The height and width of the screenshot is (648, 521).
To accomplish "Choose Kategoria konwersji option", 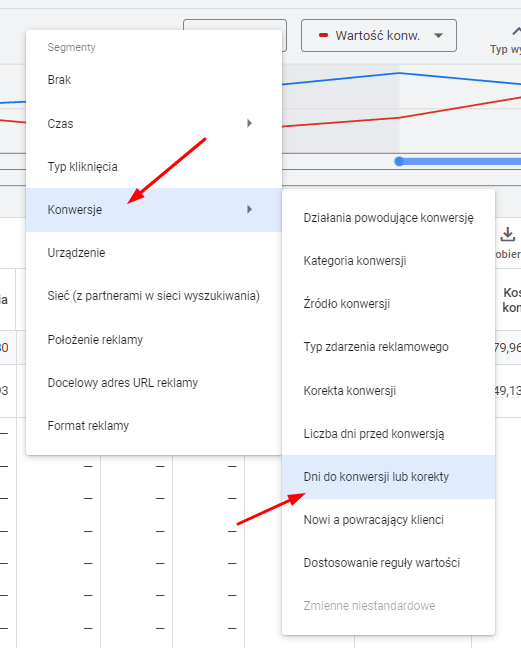I will 388,261.
